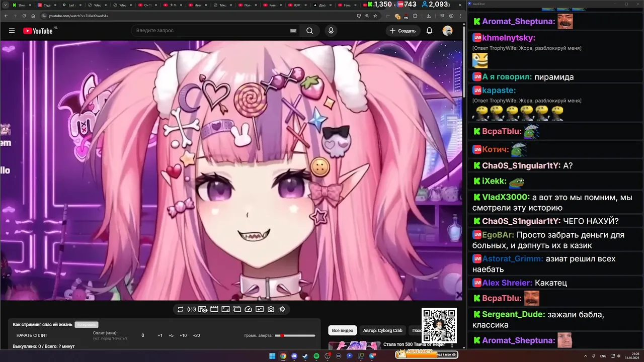
Task: Adjust the Громк. алерта volume slider
Action: pos(295,335)
